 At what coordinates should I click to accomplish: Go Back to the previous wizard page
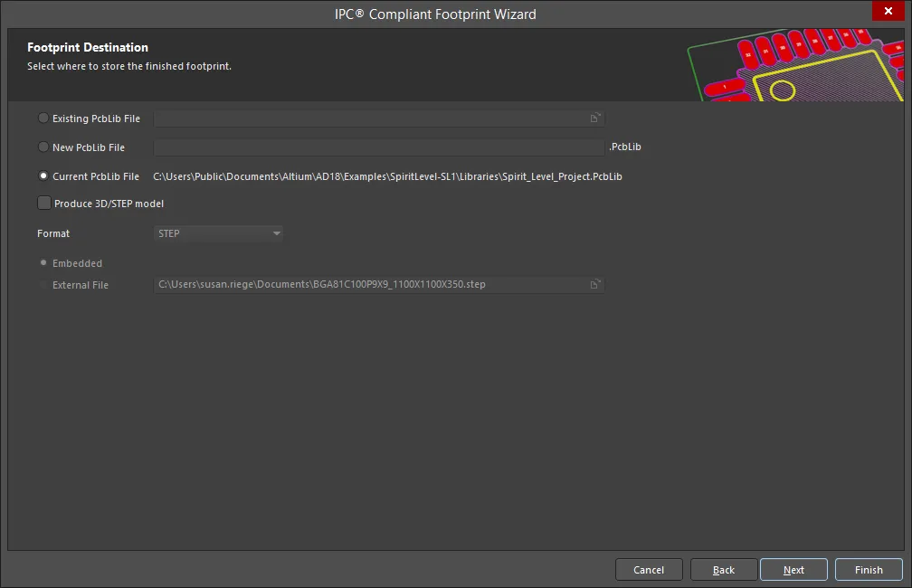[x=724, y=570]
